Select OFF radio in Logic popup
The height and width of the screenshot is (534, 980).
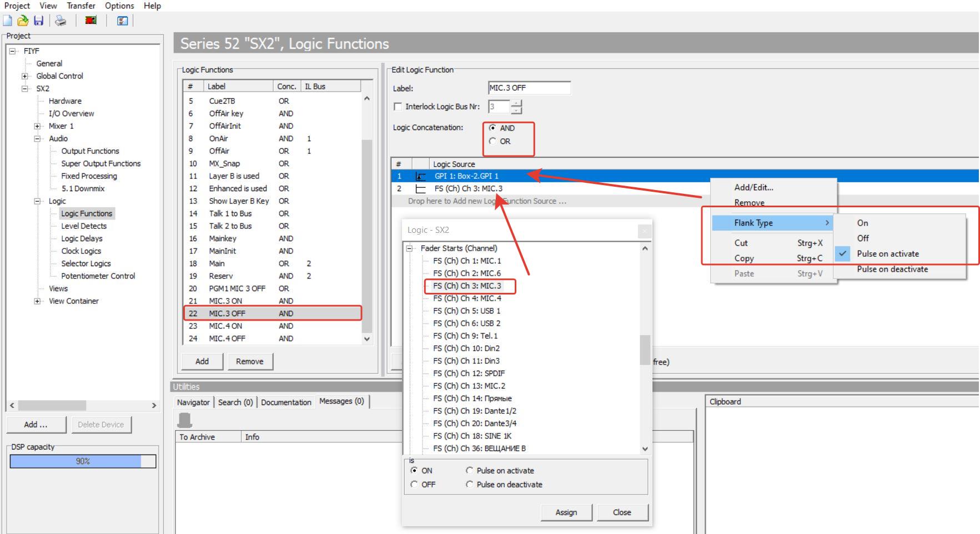pyautogui.click(x=414, y=485)
